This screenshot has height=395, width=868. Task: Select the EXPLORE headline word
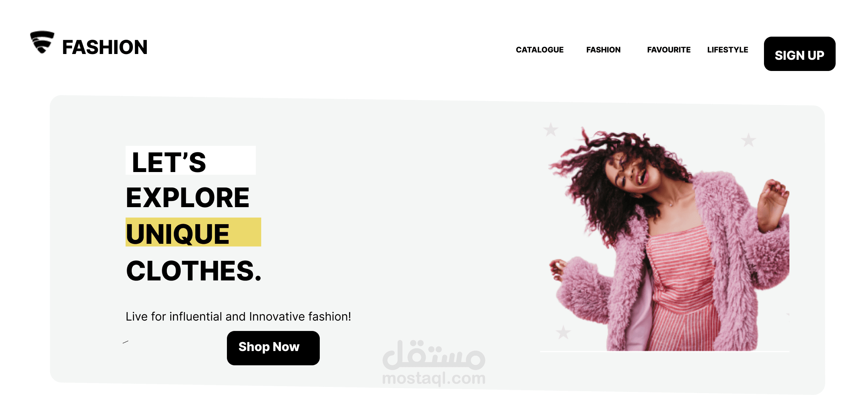pos(188,197)
